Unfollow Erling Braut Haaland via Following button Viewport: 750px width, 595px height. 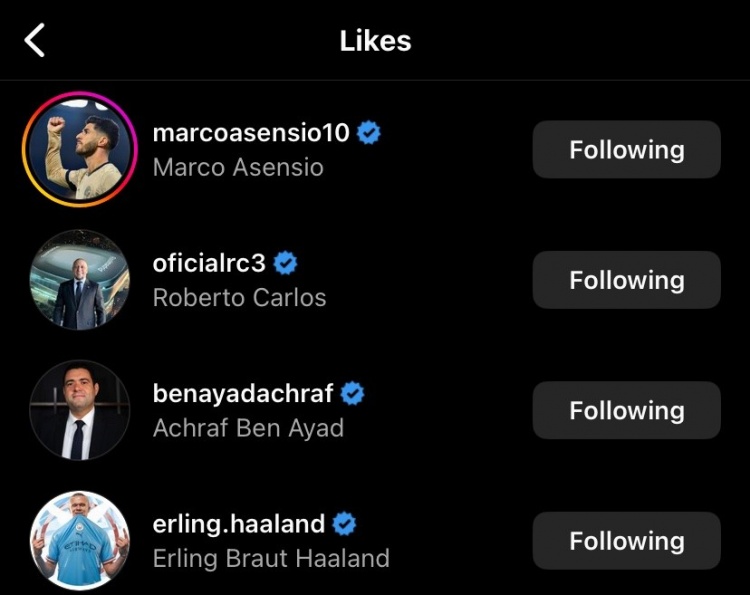tap(626, 541)
